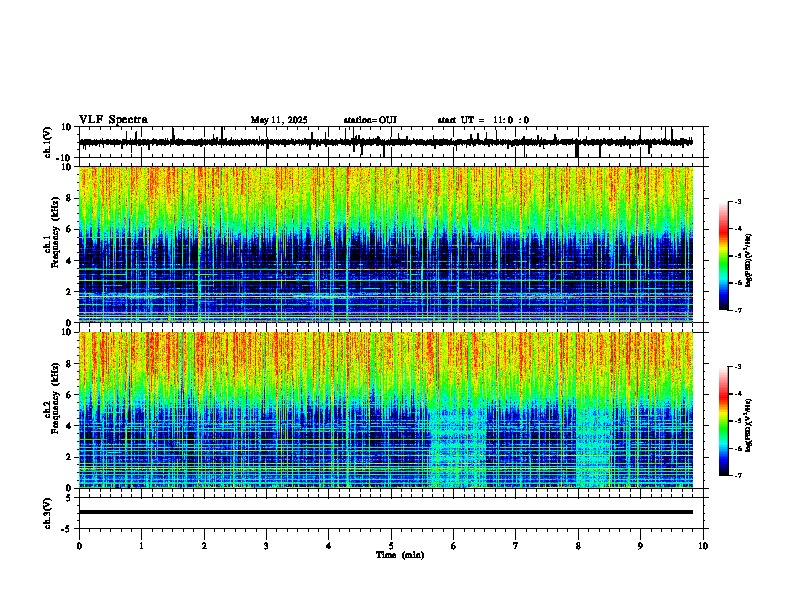This screenshot has width=792, height=612.
Task: Click the "ch.1(V)" waveform axis label
Action: (48, 142)
